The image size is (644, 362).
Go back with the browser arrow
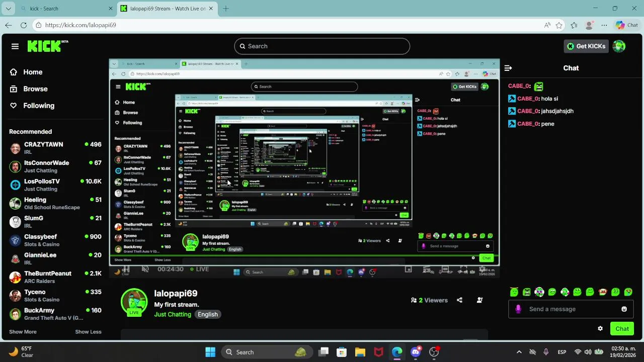click(9, 25)
